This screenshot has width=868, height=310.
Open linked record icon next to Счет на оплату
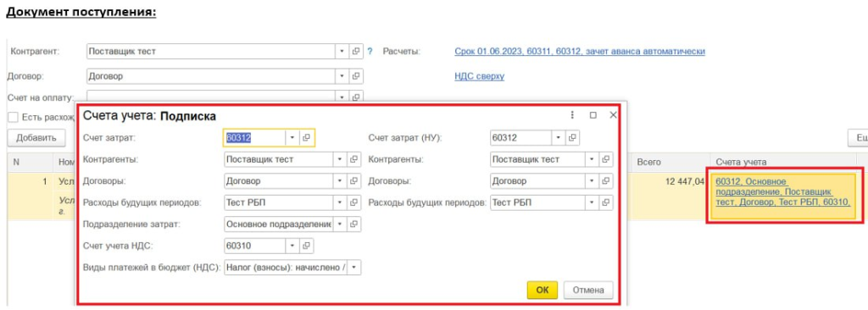[x=356, y=97]
